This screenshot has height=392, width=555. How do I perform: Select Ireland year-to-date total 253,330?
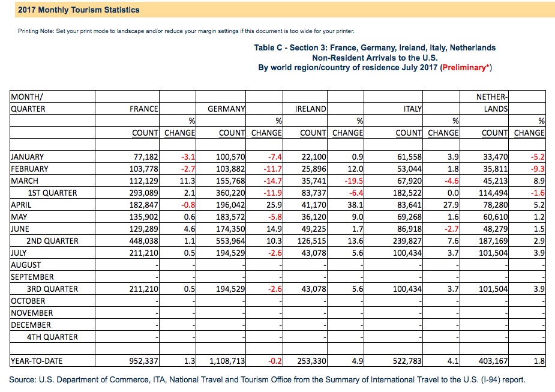pos(312,361)
